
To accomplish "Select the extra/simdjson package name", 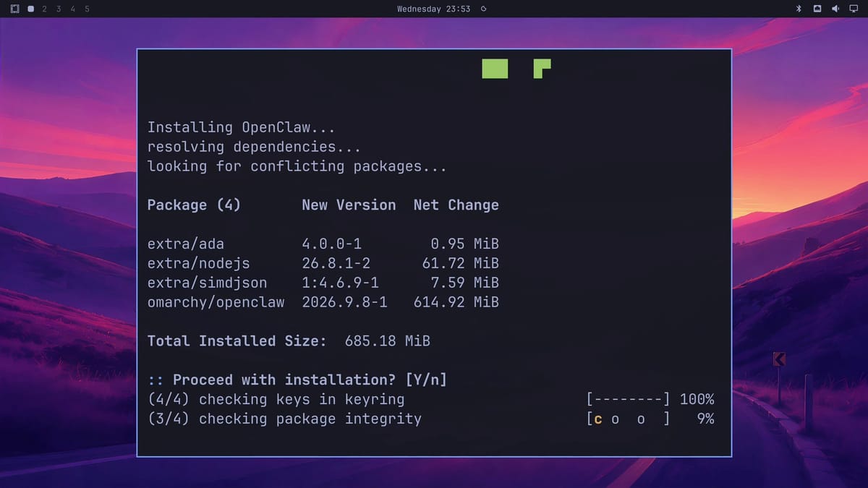I will (x=207, y=283).
